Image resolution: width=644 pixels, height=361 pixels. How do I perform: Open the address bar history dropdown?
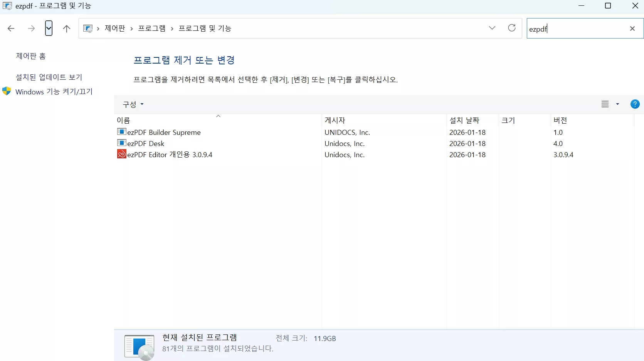(492, 28)
